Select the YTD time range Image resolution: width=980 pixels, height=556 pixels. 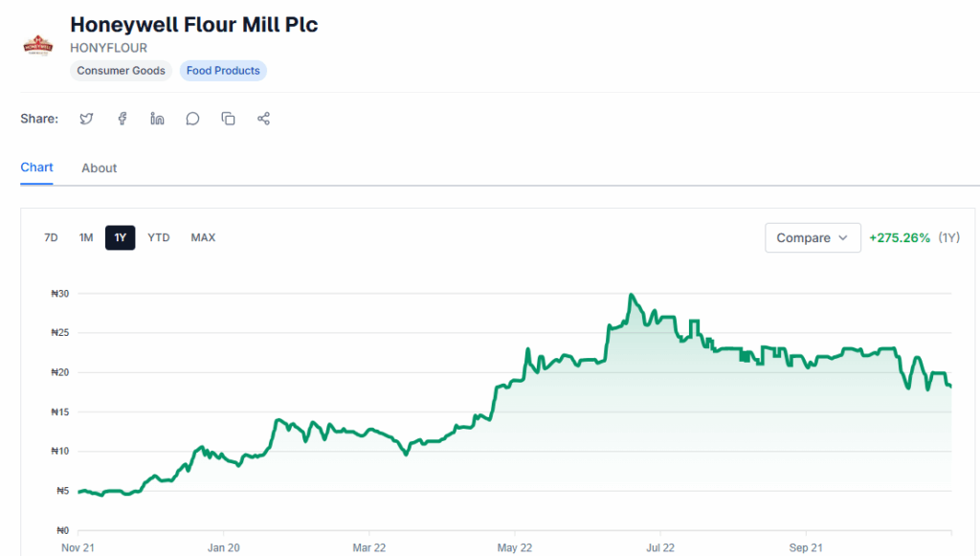(158, 237)
